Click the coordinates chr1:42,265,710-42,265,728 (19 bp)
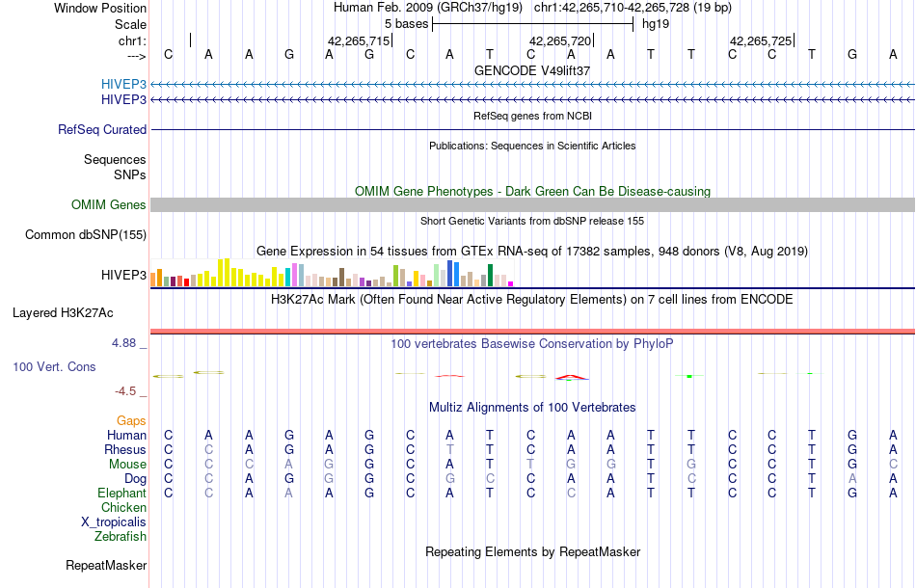The width and height of the screenshot is (916, 588). (633, 8)
